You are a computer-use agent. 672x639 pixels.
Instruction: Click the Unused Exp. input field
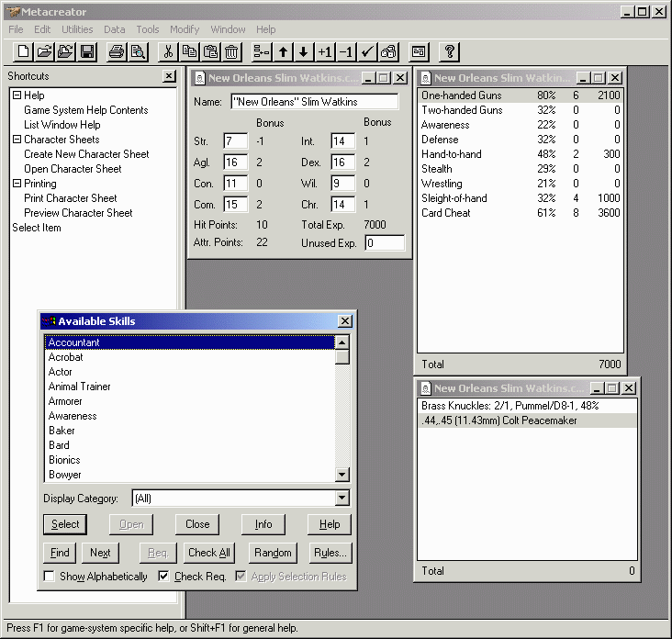click(384, 243)
